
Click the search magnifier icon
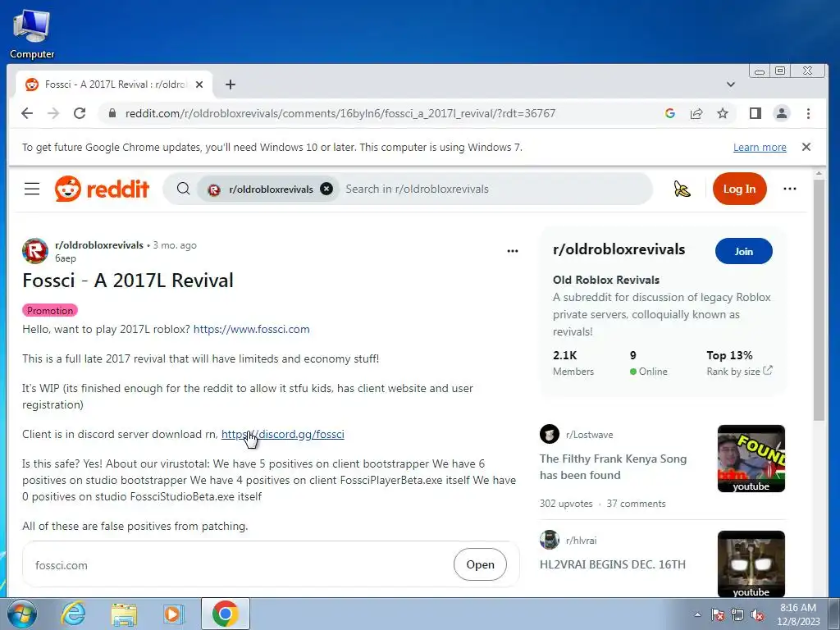[183, 189]
